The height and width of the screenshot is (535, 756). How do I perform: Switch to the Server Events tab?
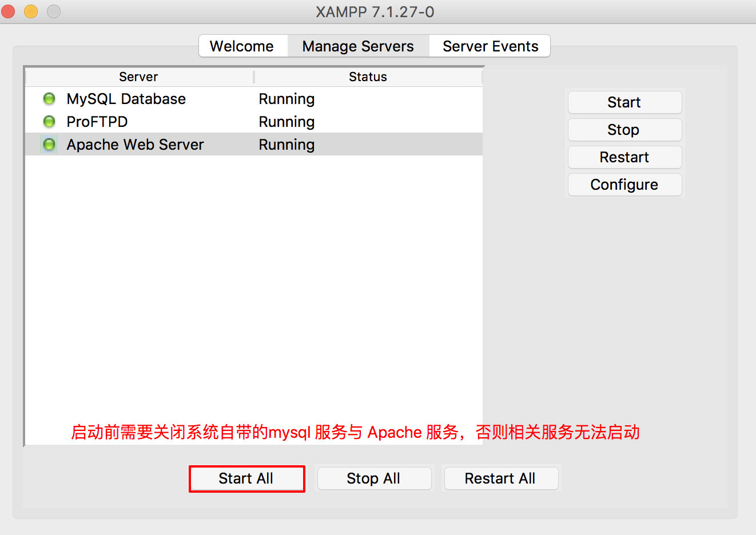coord(490,46)
